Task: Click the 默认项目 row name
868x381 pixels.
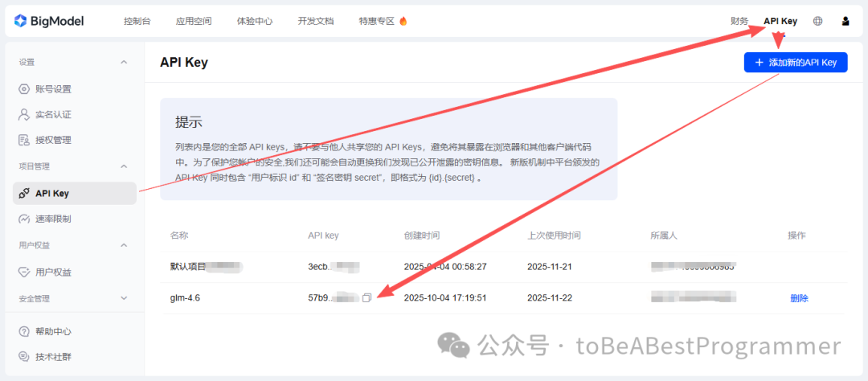Action: 188,266
